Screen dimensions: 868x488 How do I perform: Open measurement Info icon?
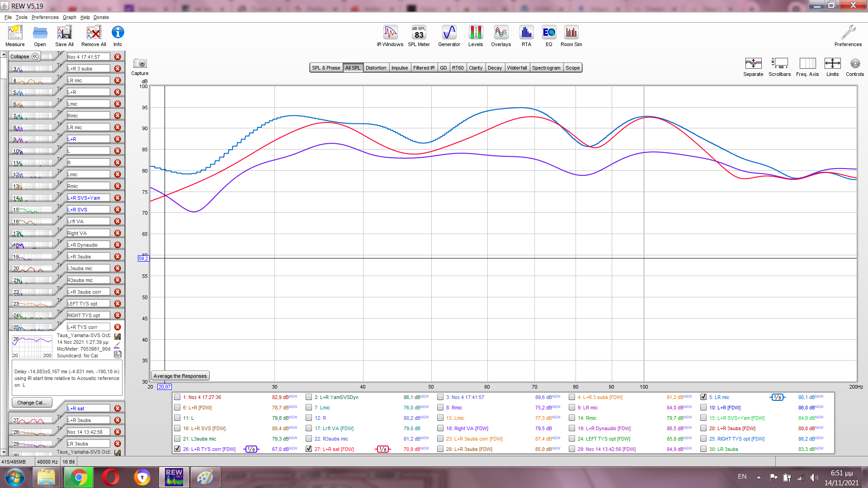(x=118, y=36)
